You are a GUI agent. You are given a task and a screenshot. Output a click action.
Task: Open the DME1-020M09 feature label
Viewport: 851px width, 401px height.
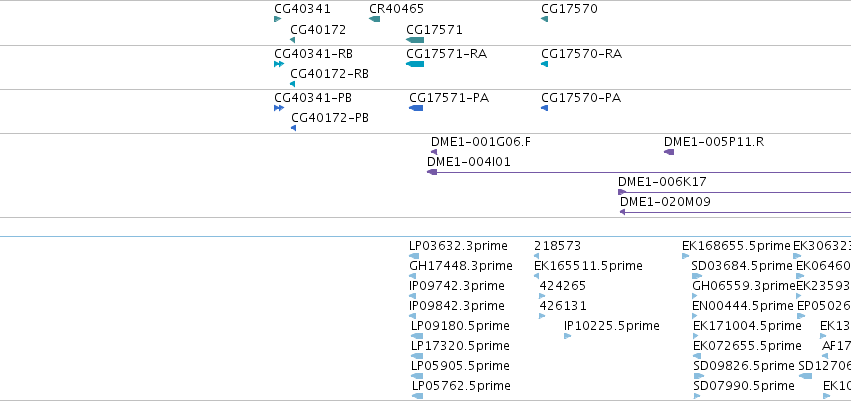665,202
